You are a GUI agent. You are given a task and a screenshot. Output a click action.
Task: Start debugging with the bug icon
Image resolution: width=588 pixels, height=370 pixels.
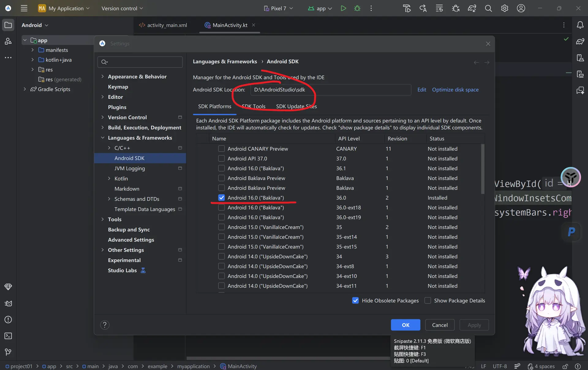357,8
